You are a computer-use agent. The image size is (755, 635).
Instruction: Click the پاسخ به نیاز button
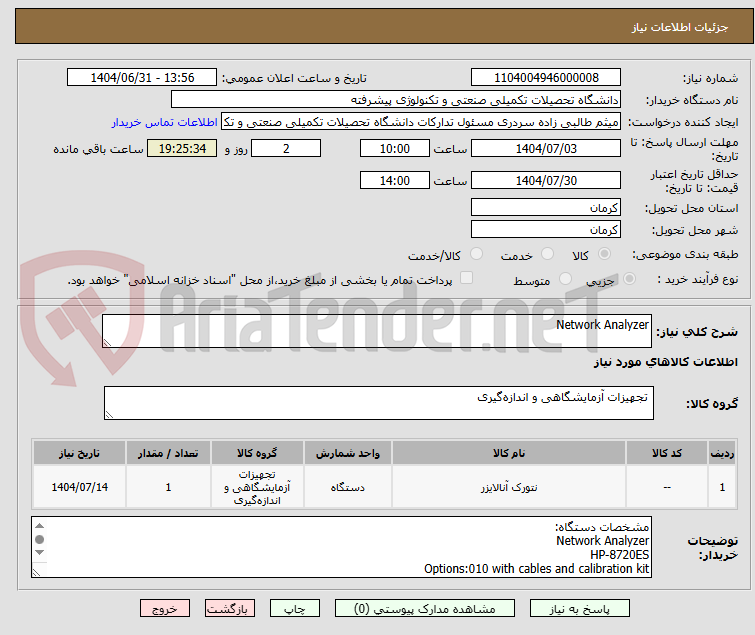pyautogui.click(x=580, y=609)
